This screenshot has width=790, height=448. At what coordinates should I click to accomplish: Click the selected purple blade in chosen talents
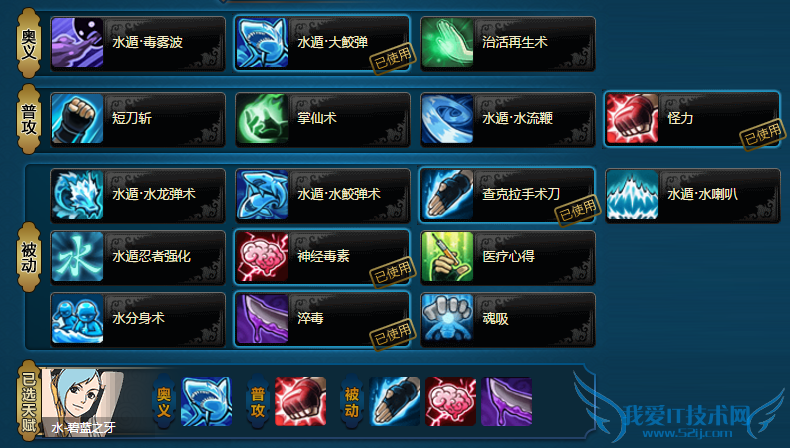click(507, 402)
